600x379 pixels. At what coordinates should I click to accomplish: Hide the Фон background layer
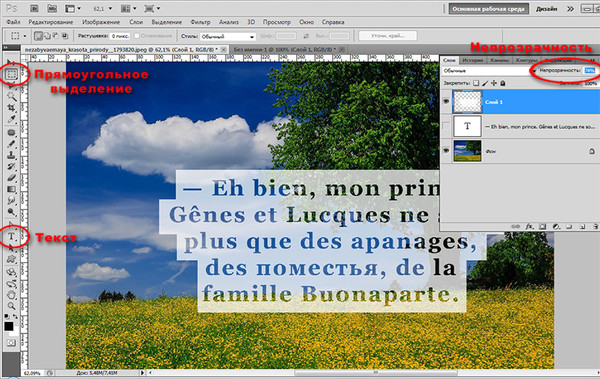446,151
